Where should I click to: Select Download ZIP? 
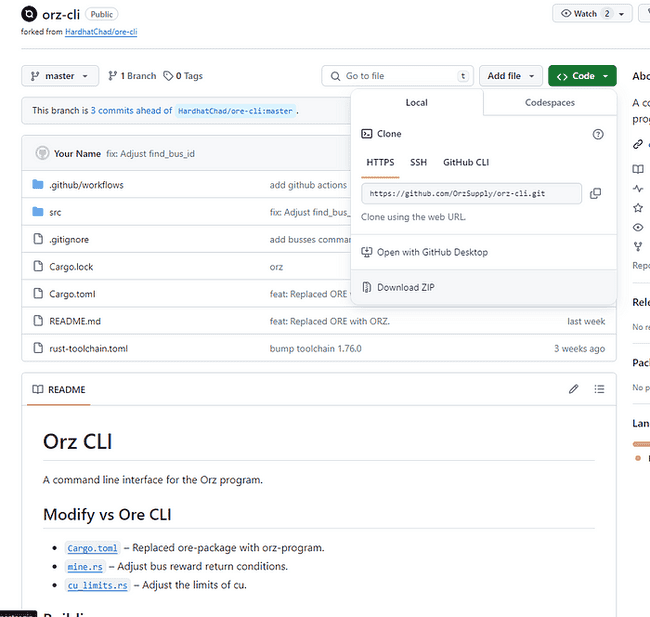coord(405,287)
